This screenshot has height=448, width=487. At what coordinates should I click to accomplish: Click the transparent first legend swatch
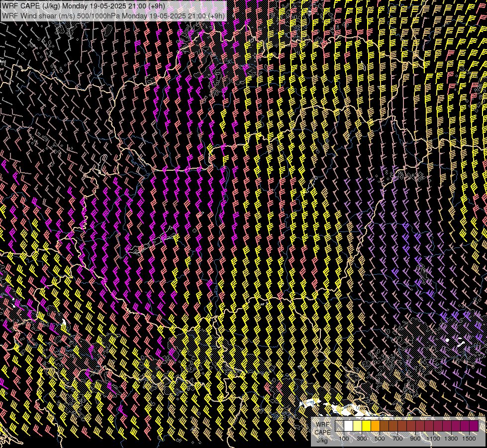click(x=339, y=426)
